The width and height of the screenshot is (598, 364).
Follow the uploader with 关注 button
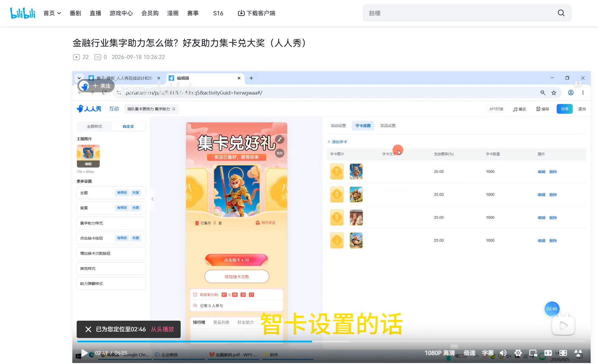pos(102,86)
